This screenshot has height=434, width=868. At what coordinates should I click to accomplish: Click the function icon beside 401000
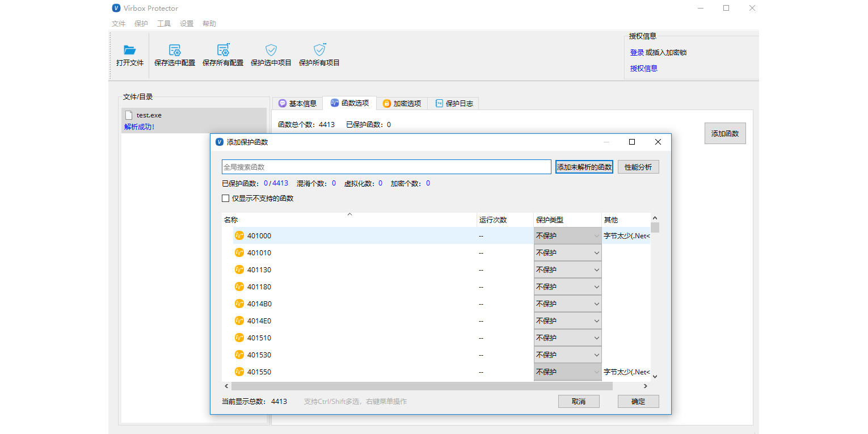pyautogui.click(x=239, y=235)
